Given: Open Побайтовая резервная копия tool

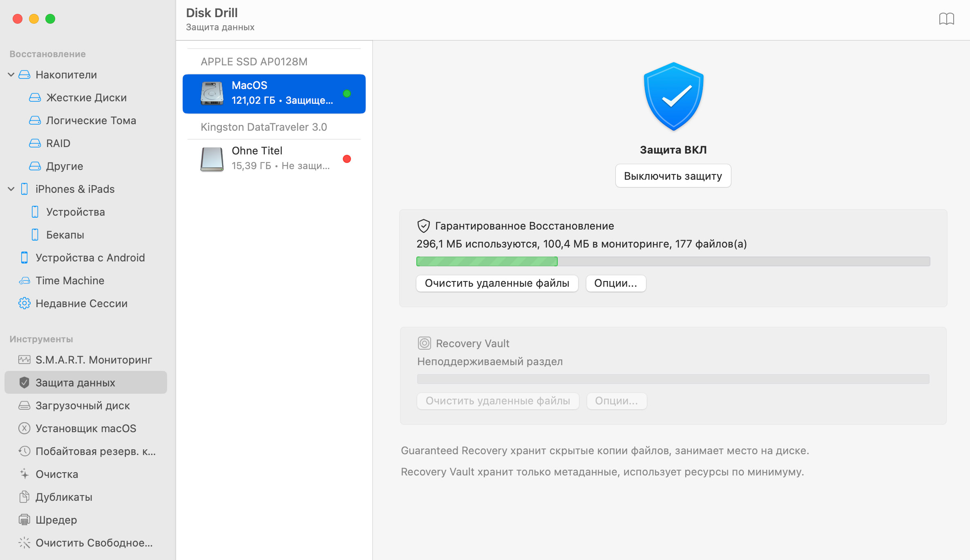Looking at the screenshot, I should pos(95,451).
